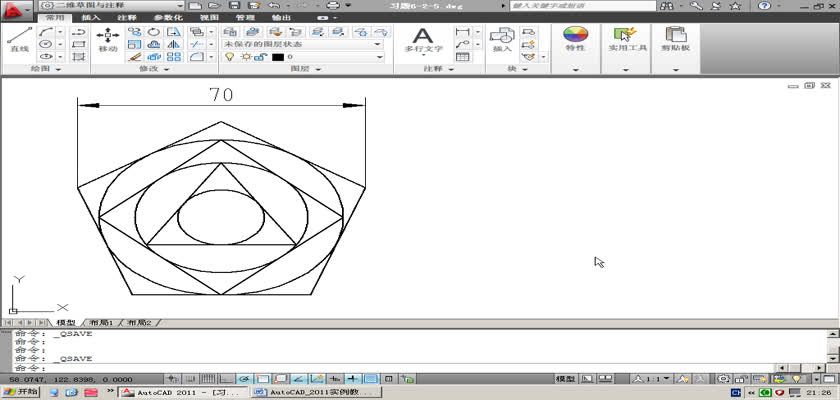
Task: Toggle Polar tracking in the status bar
Action: coord(244,379)
